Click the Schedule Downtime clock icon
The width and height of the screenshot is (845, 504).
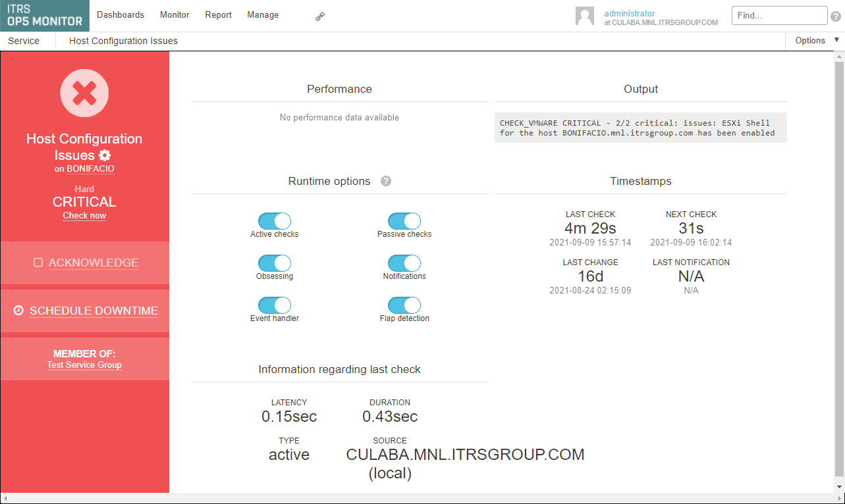point(18,311)
